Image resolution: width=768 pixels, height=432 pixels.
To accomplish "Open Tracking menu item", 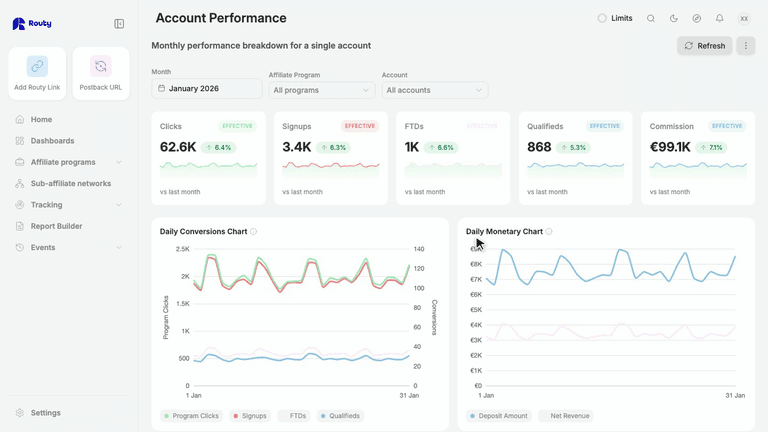I will coord(69,205).
